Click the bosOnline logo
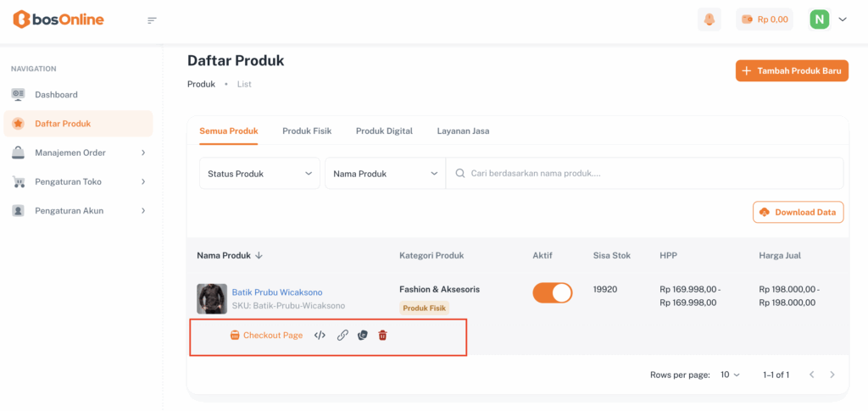Viewport: 868px width, 411px height. (58, 19)
